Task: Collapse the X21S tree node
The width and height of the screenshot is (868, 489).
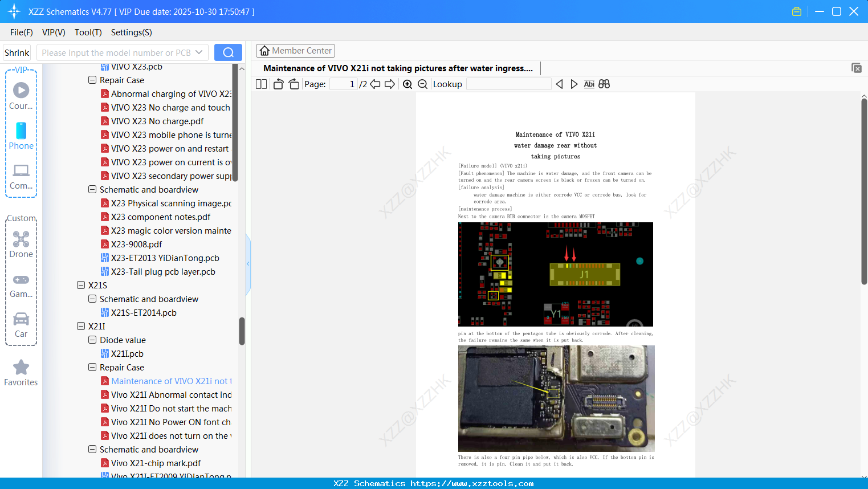Action: pyautogui.click(x=81, y=285)
